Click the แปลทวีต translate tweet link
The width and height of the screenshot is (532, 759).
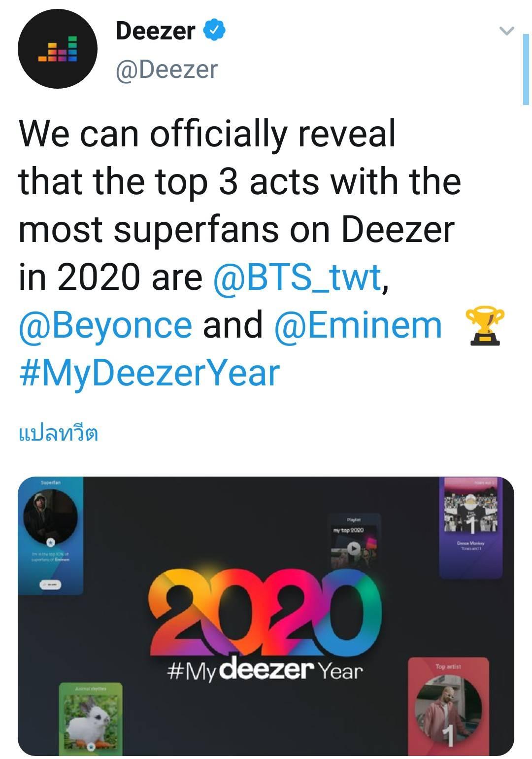[58, 433]
